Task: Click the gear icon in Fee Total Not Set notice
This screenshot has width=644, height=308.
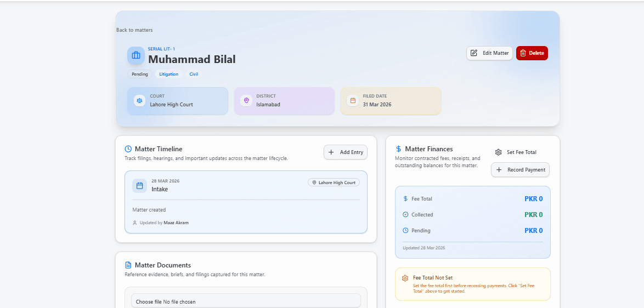Action: (405, 278)
